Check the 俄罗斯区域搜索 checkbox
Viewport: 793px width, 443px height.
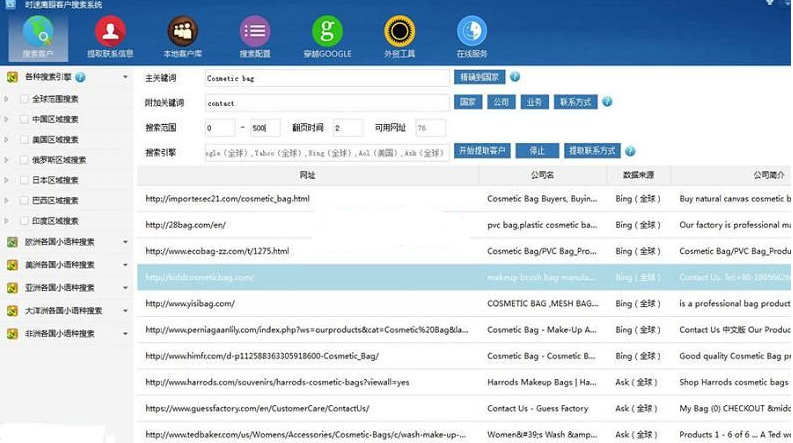click(24, 160)
